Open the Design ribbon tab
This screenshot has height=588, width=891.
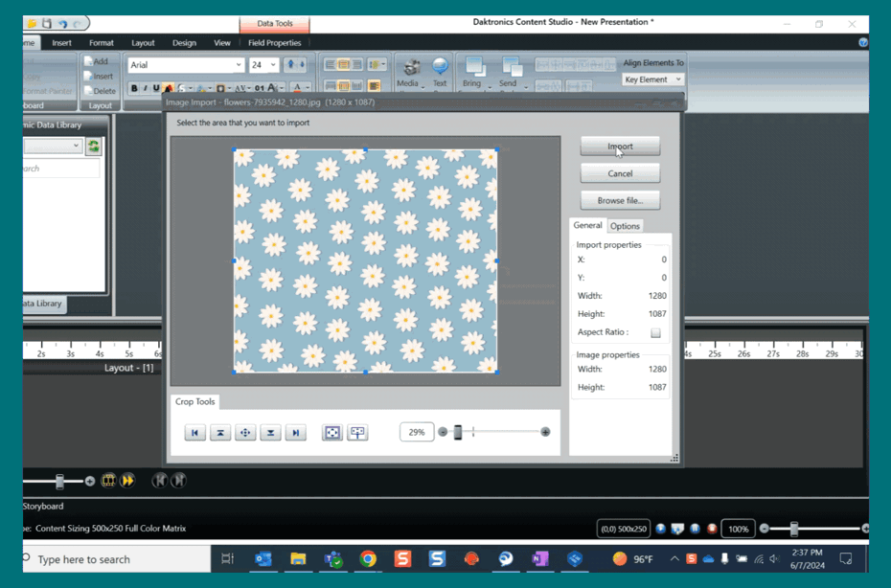pos(184,43)
